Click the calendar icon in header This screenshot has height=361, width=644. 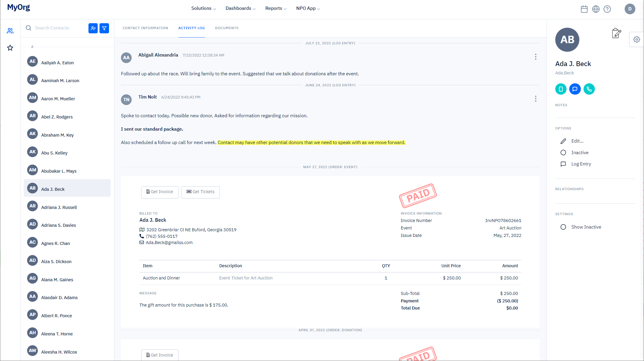584,9
